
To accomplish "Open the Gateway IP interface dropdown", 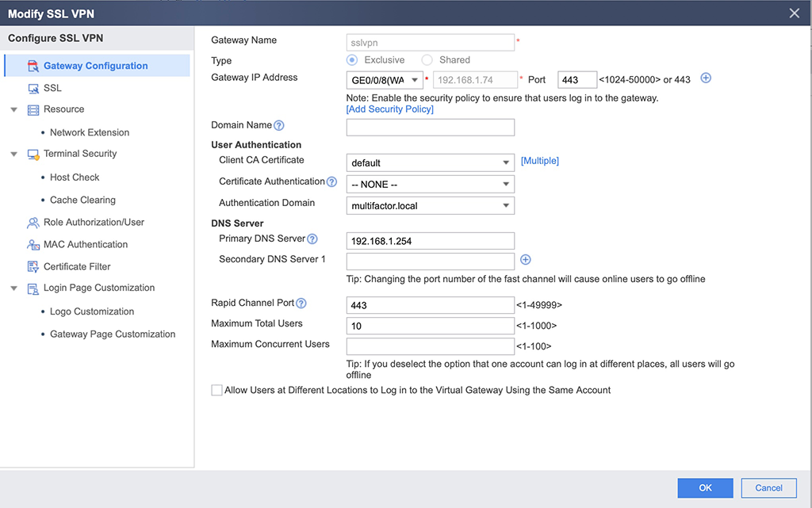I will 385,80.
